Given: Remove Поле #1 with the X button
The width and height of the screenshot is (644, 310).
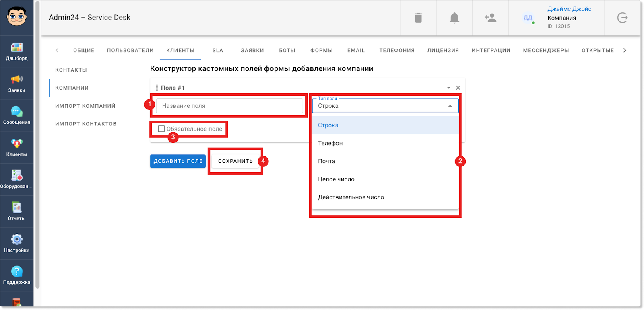Looking at the screenshot, I should point(458,88).
